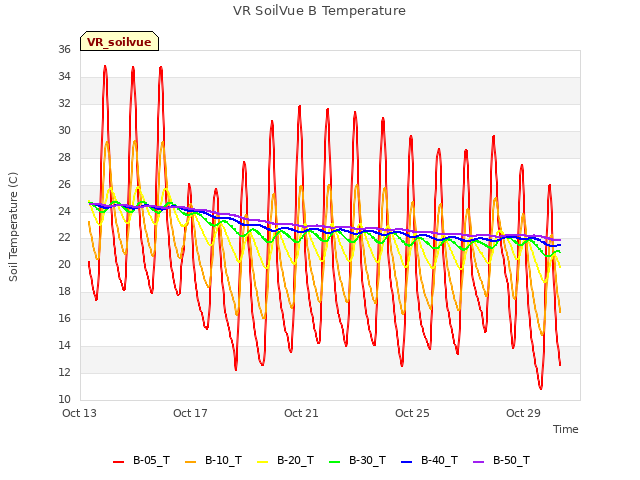Click the 34 y-axis tick label

click(64, 77)
